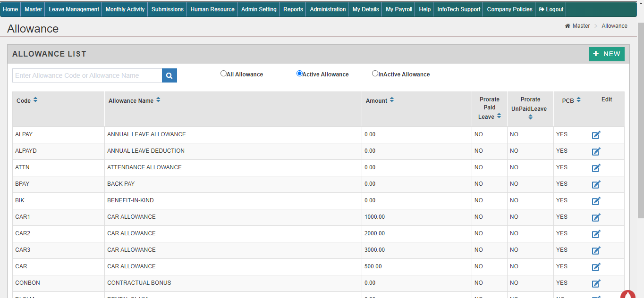Select the All Allowance radio button

(223, 74)
